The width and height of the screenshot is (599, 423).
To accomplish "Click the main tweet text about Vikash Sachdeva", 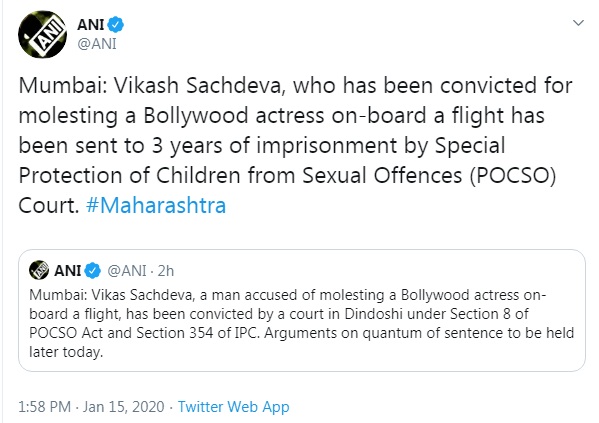I will click(295, 145).
